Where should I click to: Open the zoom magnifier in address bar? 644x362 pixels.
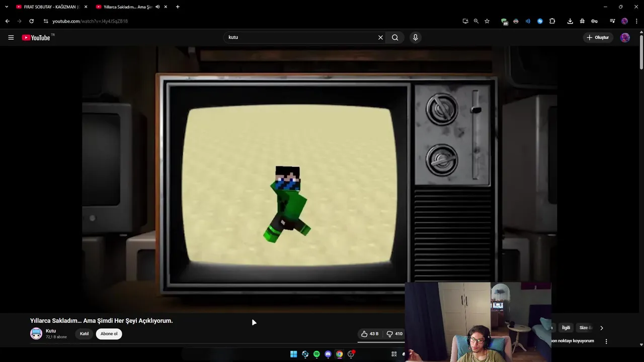point(476,21)
